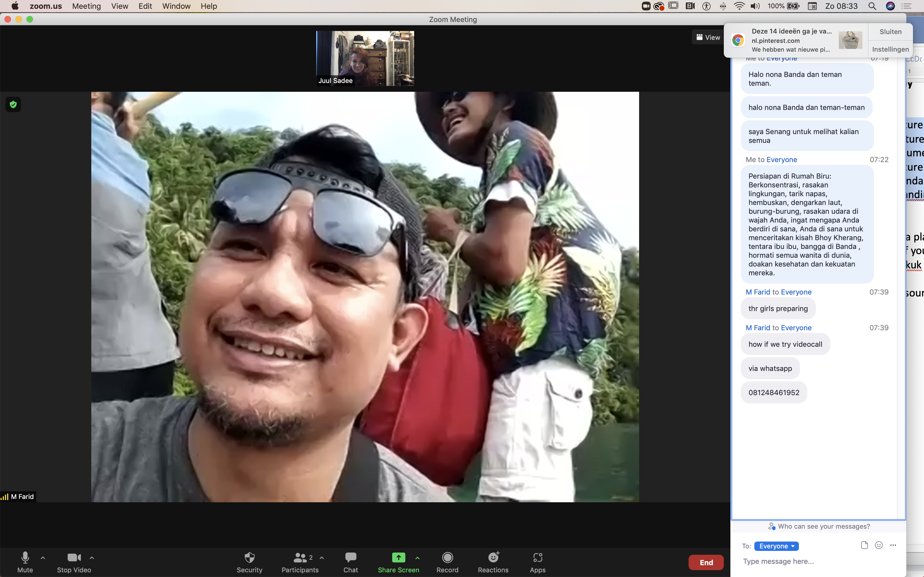Expand audio options arrow beside Mute
Screen dimensions: 924x577
click(x=43, y=557)
